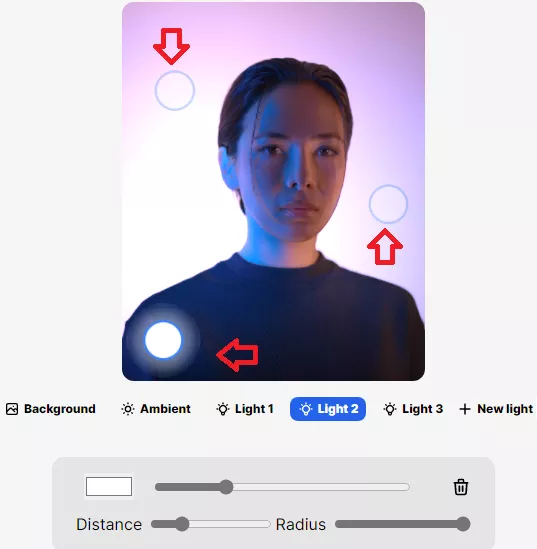Open the Light 3 tab
The width and height of the screenshot is (537, 549).
tap(413, 409)
